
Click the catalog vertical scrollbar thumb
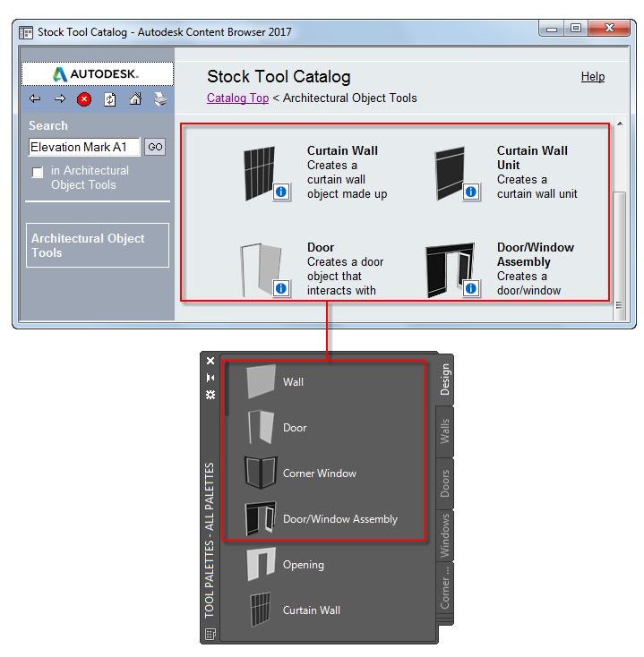620,256
